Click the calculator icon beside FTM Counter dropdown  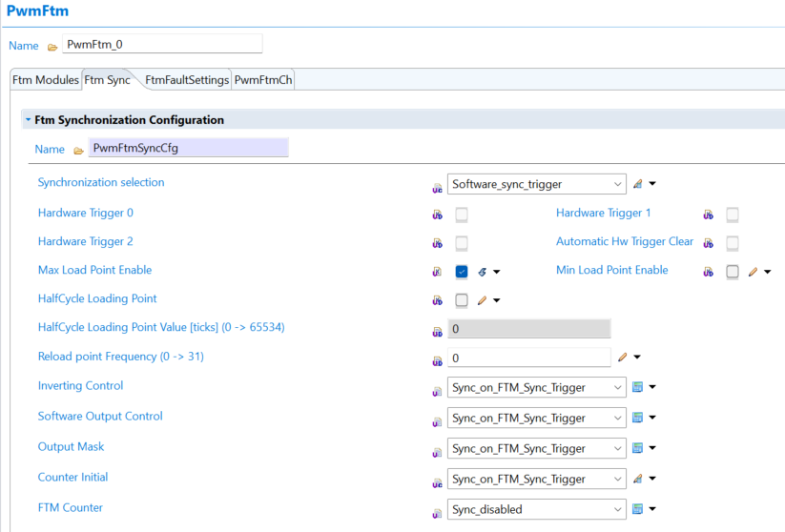click(x=638, y=509)
